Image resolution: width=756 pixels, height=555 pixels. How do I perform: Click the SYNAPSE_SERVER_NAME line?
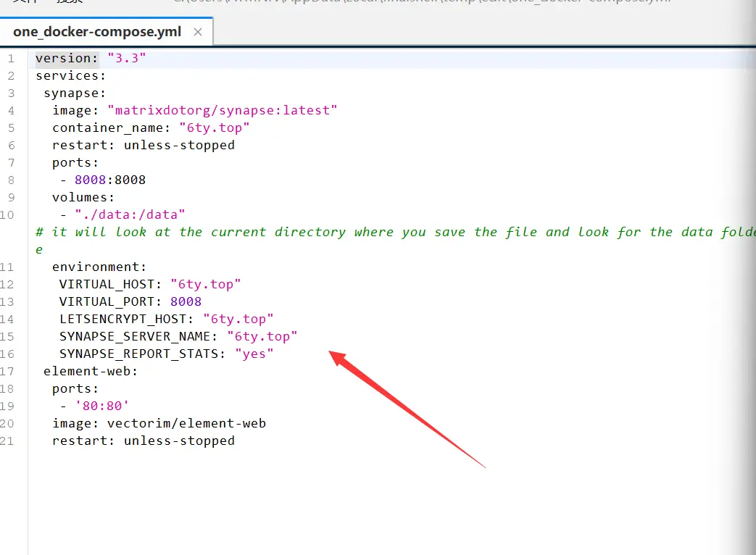coord(178,336)
